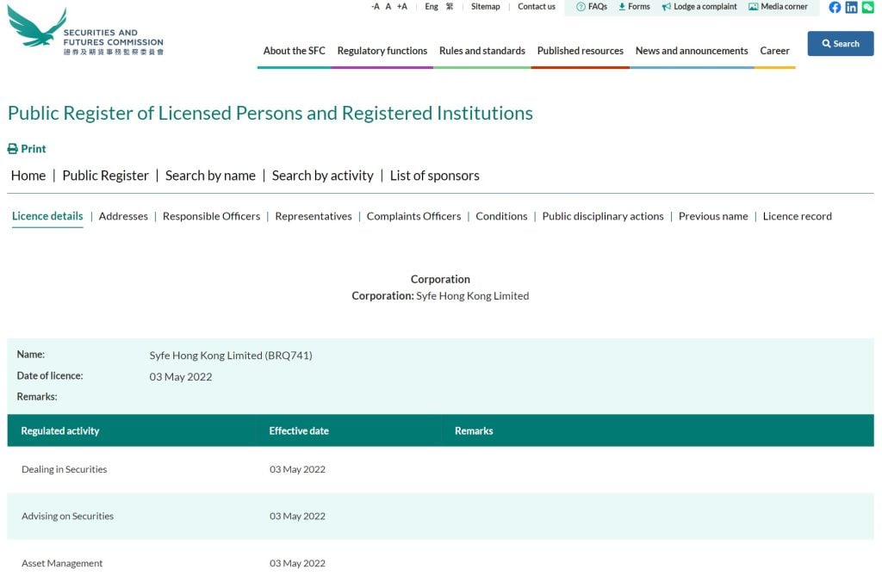Screen dimensions: 882x588
Task: Switch to the Complaints Officers tab
Action: point(413,216)
